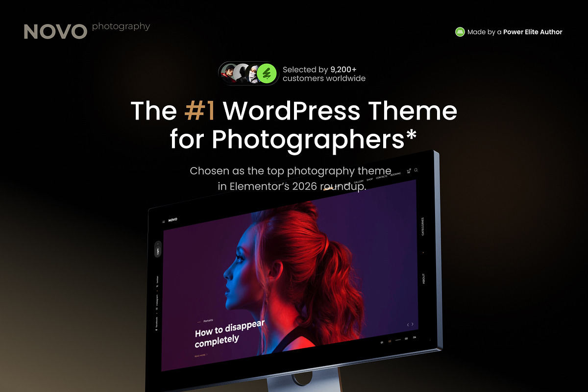Image resolution: width=588 pixels, height=392 pixels.
Task: Open the Facebook social link
Action: click(156, 324)
